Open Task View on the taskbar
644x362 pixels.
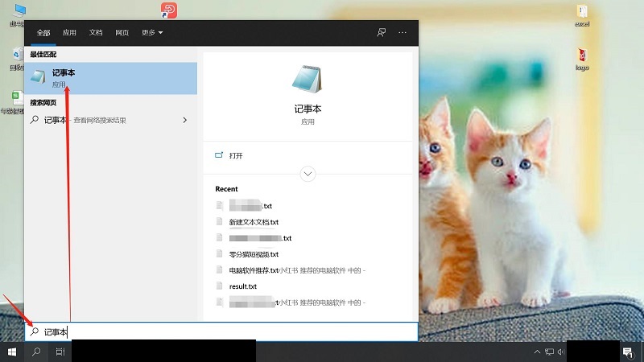pyautogui.click(x=60, y=352)
